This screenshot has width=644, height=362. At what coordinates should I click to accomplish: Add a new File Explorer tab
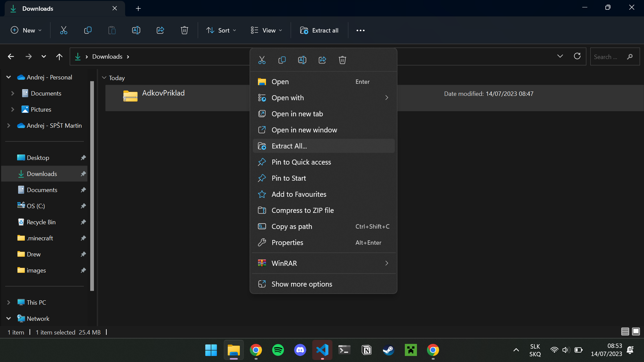pyautogui.click(x=138, y=9)
